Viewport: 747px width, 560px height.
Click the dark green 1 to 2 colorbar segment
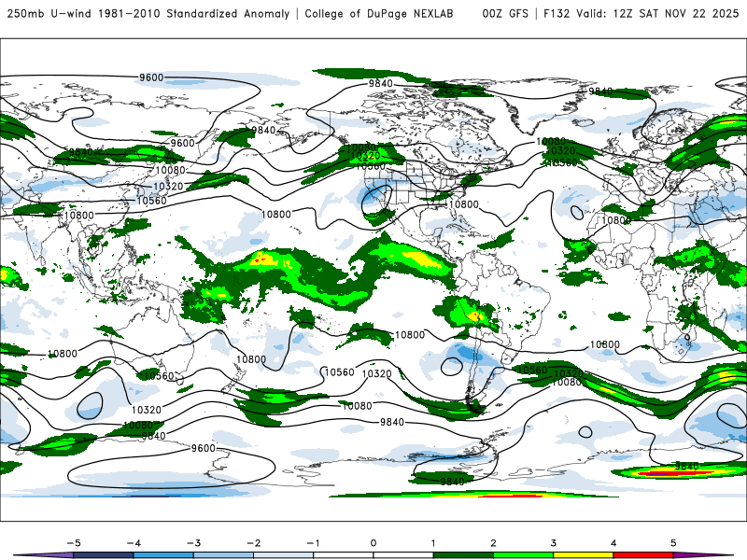pyautogui.click(x=463, y=555)
